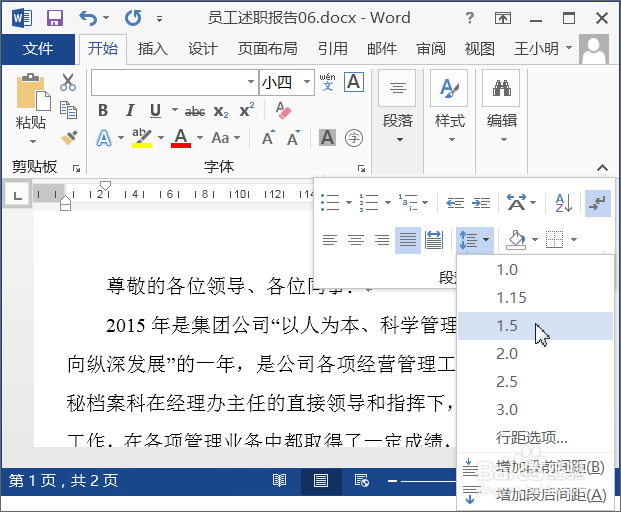Screen dimensions: 621x512
Task: Apply superscript formatting
Action: 247,110
